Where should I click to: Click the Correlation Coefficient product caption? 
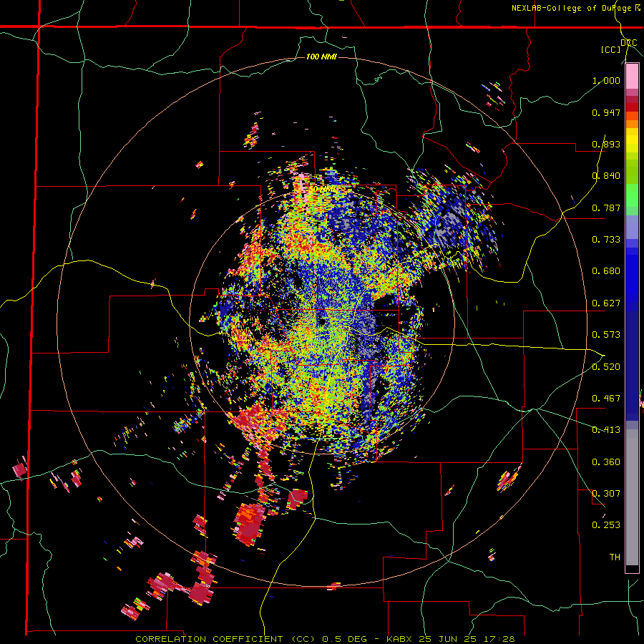click(x=325, y=639)
